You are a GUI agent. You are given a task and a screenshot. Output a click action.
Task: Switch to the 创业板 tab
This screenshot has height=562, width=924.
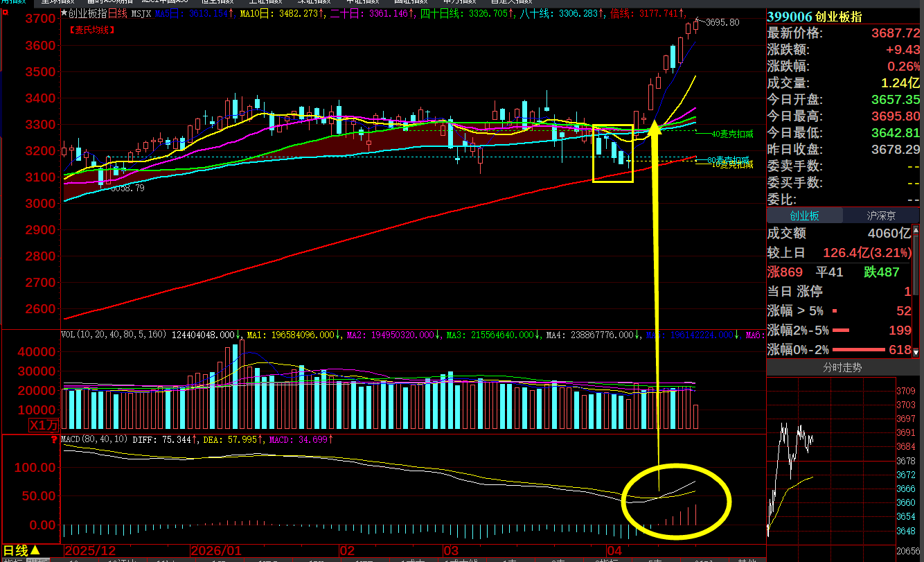[x=804, y=216]
